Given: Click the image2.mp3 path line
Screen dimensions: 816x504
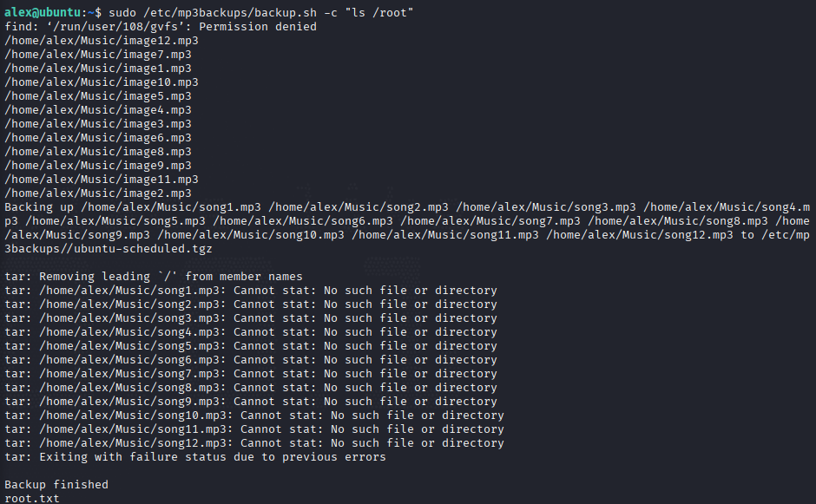Looking at the screenshot, I should pyautogui.click(x=98, y=193).
